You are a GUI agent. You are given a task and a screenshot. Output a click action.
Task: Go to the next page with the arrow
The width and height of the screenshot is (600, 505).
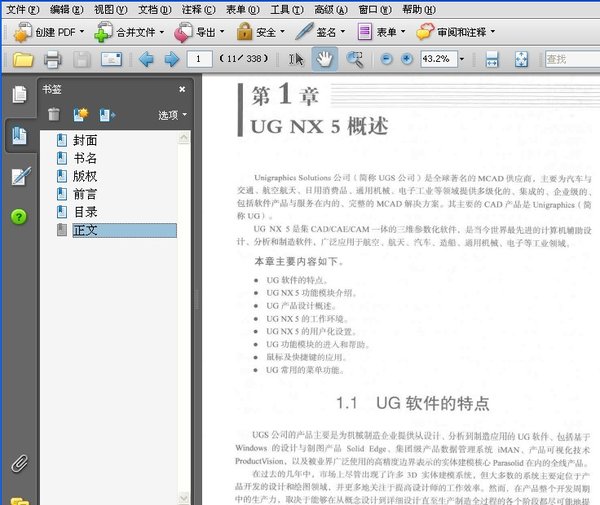(171, 59)
